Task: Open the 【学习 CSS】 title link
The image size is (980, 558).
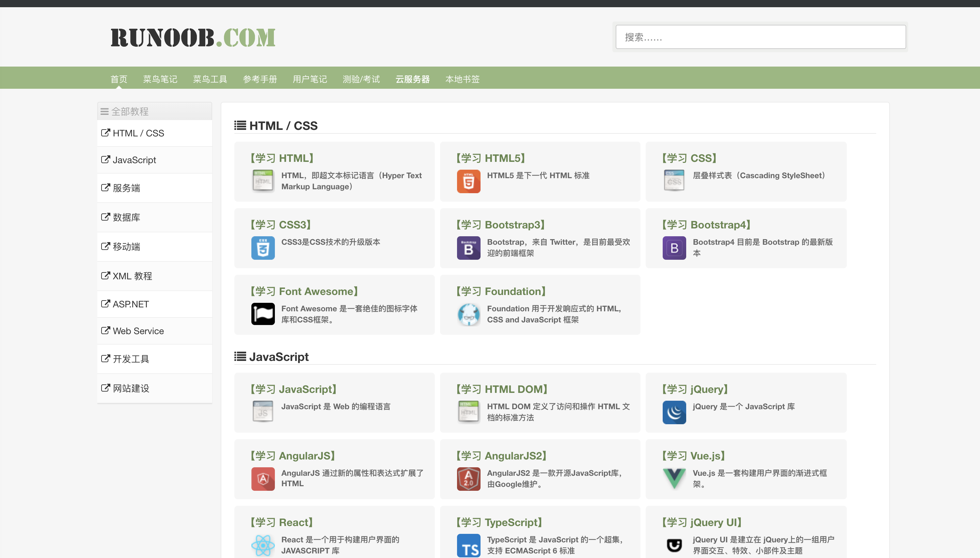Action: pyautogui.click(x=689, y=158)
